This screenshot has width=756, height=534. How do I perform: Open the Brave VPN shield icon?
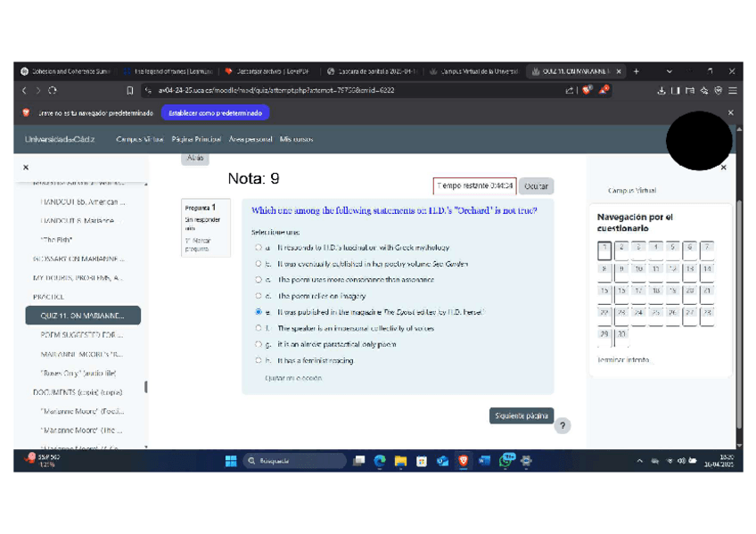pos(719,91)
